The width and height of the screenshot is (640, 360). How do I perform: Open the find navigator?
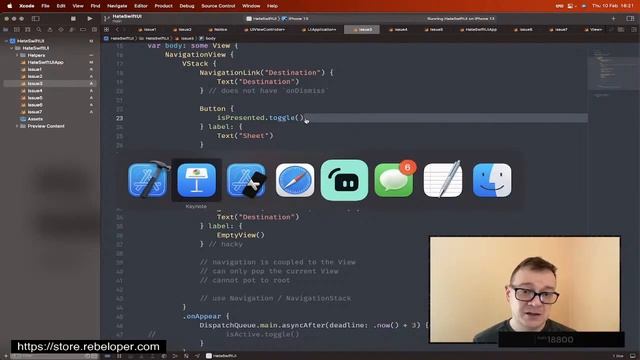(x=39, y=29)
